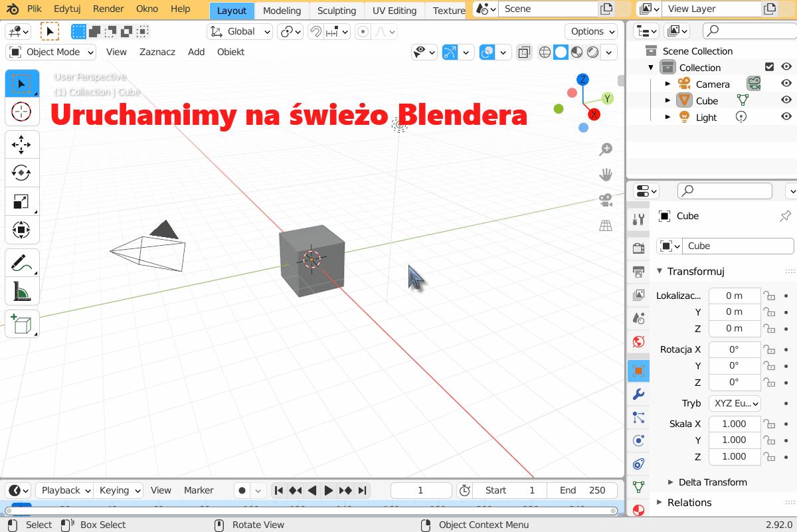This screenshot has width=797, height=532.
Task: Jump to the last frame
Action: 362,491
